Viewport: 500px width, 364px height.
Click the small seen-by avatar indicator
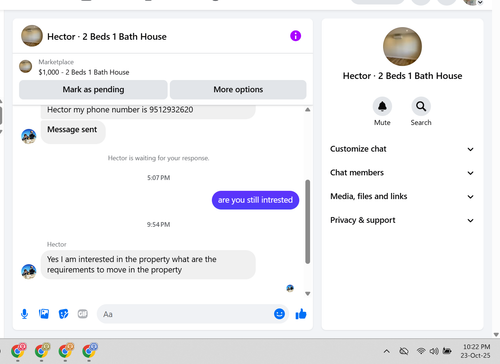(290, 288)
